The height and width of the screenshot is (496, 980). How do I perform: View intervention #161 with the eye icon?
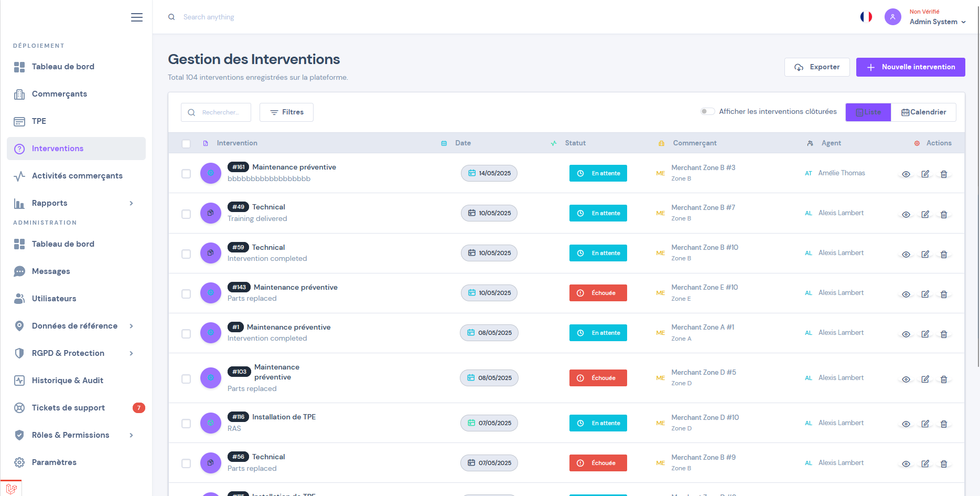click(906, 174)
